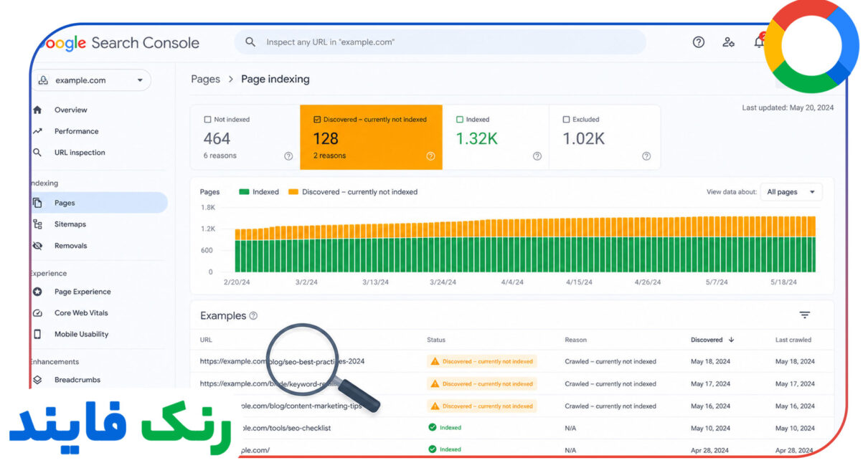The width and height of the screenshot is (868, 473).
Task: Select the 1.32K Indexed card
Action: point(496,138)
